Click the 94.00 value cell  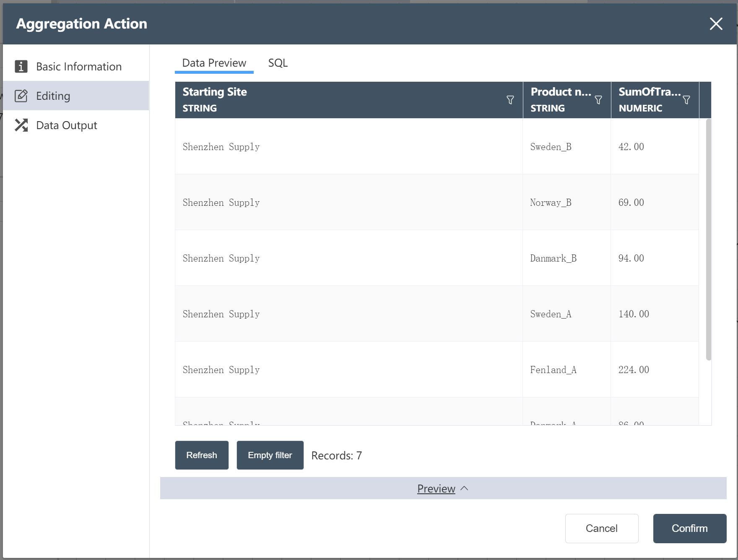[655, 258]
